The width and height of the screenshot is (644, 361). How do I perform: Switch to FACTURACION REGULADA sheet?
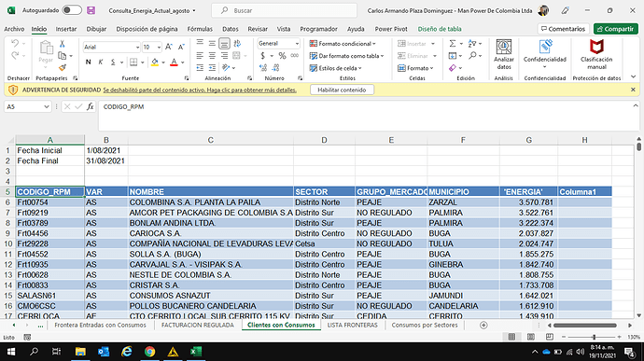click(x=198, y=326)
